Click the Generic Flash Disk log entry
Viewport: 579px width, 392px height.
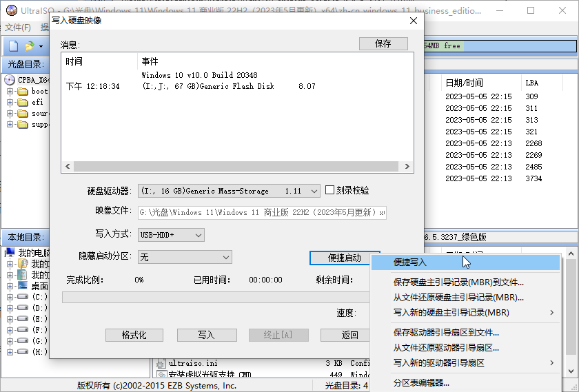229,86
